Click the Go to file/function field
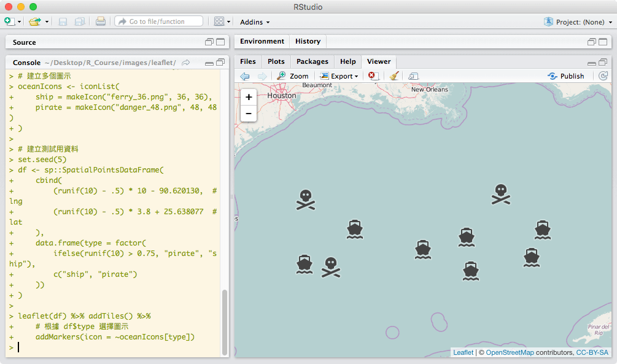 tap(158, 21)
